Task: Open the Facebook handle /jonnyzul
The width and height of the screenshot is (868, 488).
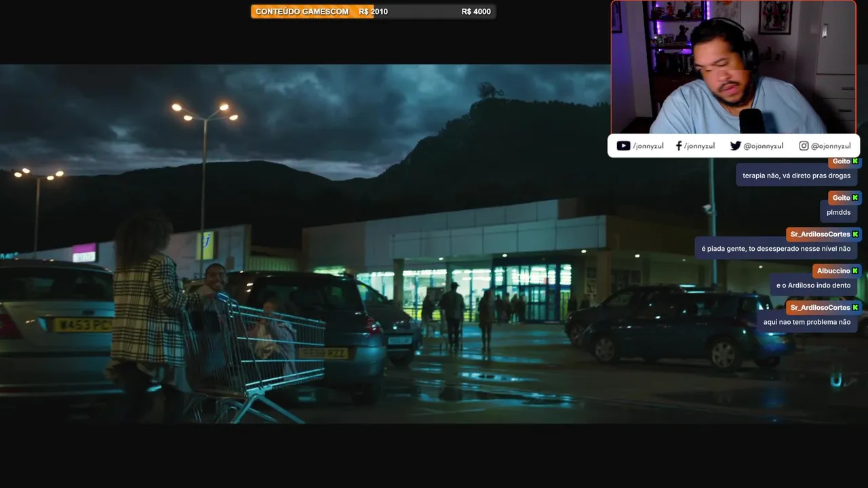Action: pos(699,146)
